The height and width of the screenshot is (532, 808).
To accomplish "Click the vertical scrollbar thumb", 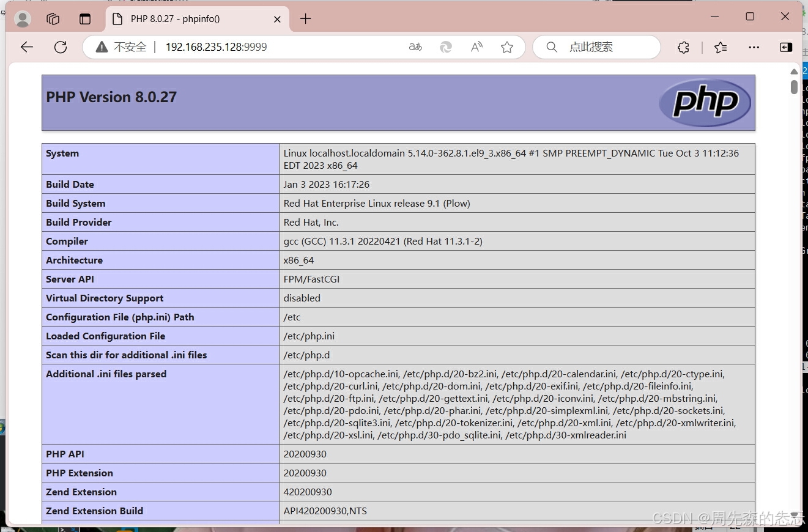I will pos(794,87).
